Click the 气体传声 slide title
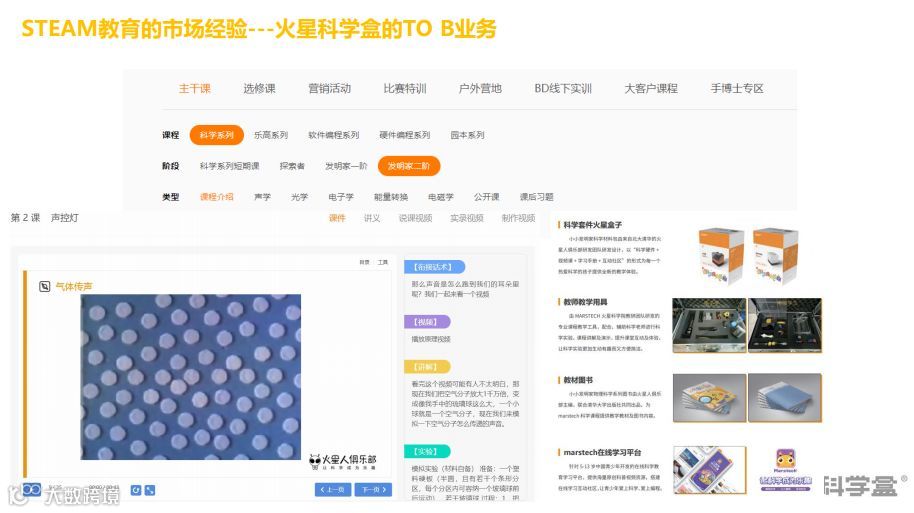 (x=74, y=286)
